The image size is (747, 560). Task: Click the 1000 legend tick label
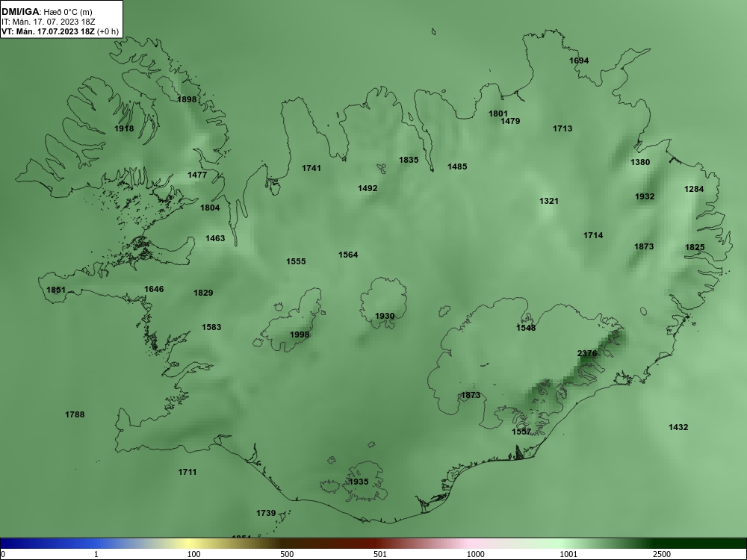(x=475, y=554)
